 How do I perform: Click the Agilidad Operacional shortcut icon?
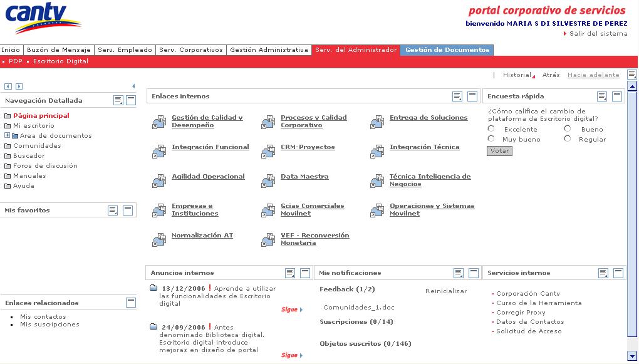pos(159,180)
